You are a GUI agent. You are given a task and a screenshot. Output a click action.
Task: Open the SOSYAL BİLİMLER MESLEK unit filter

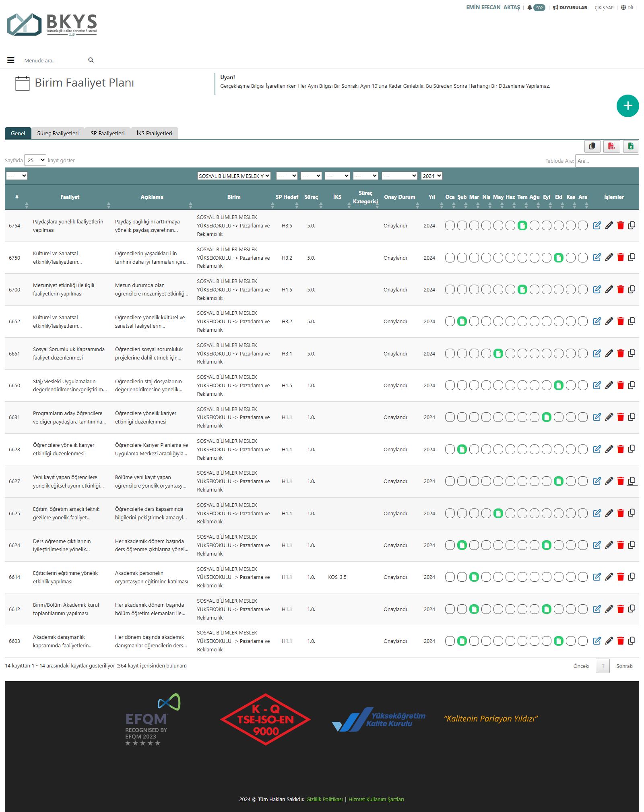(x=234, y=176)
